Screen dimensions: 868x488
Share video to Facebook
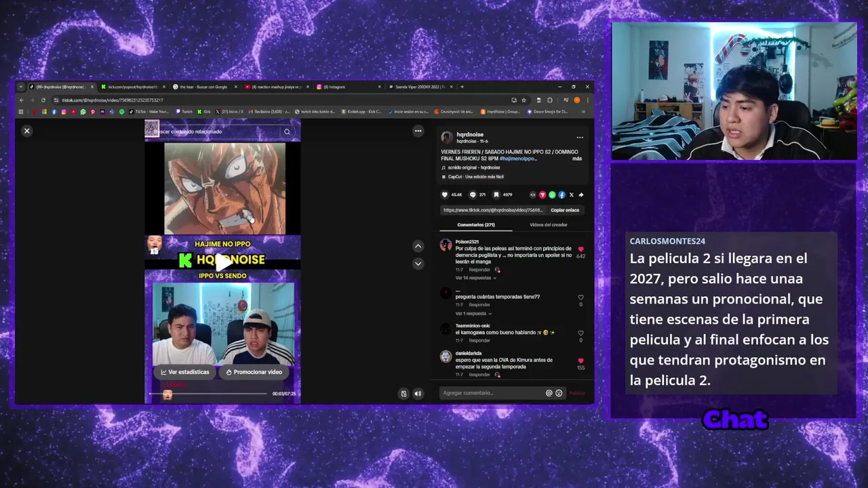click(561, 195)
